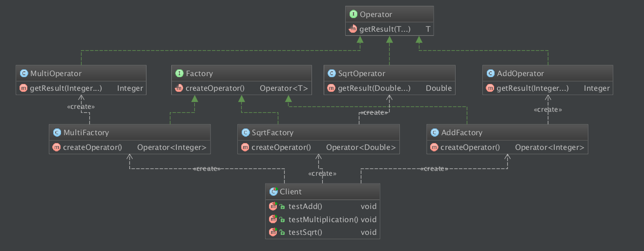Image resolution: width=644 pixels, height=251 pixels.
Task: Click the «create» label below SqrtFactory
Action: [322, 173]
